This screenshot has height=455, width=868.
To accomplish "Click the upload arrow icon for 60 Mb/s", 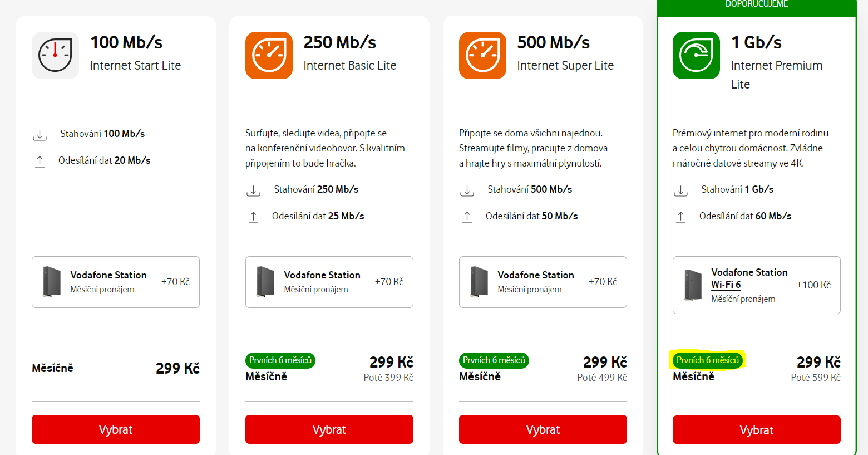I will (x=680, y=217).
